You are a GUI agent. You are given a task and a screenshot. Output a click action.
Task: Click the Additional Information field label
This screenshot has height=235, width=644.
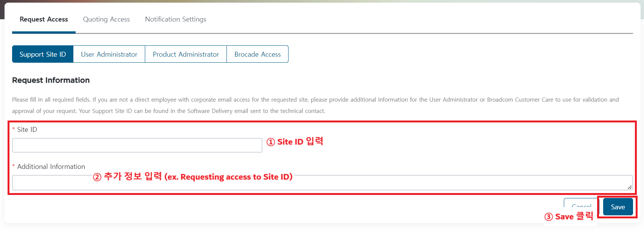(51, 167)
